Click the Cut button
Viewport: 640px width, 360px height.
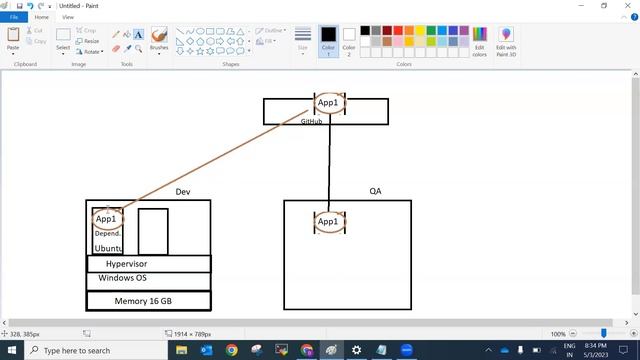[35, 31]
